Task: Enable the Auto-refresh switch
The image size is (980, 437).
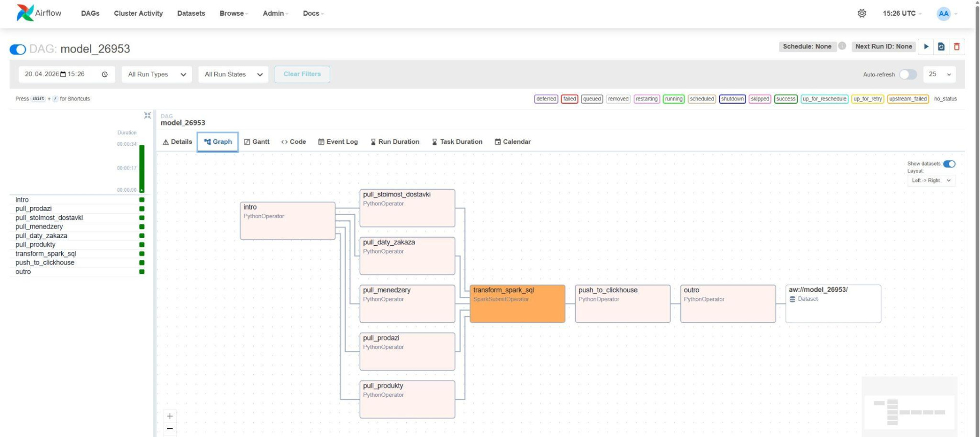Action: [908, 74]
